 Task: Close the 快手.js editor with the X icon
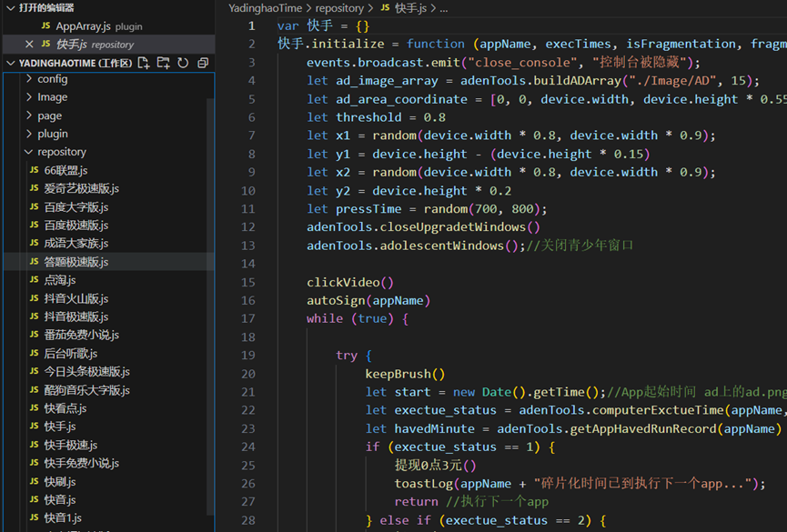29,45
